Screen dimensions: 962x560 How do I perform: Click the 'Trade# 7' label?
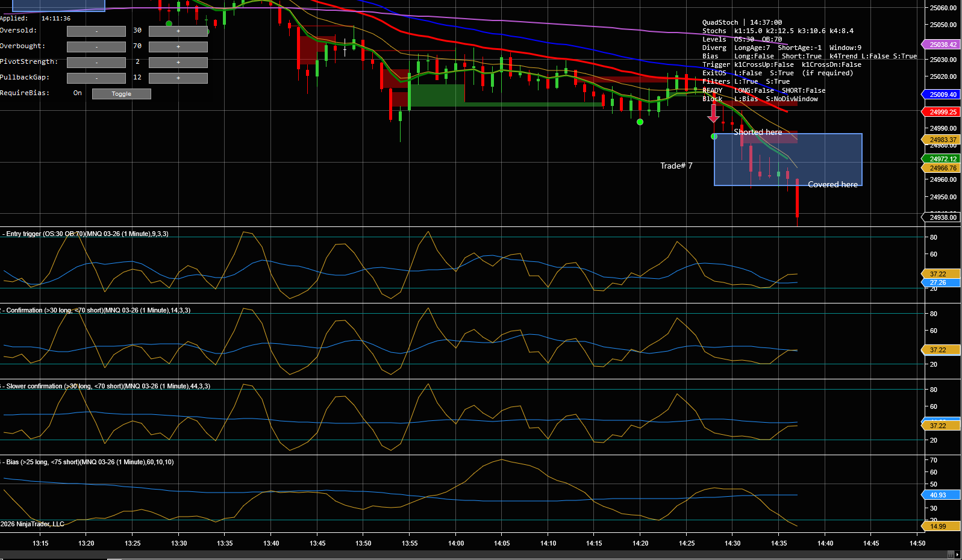tap(676, 166)
